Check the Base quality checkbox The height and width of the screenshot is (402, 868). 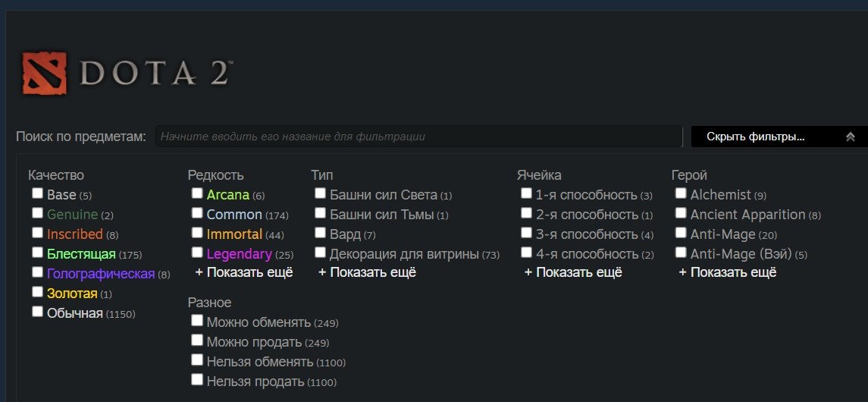[37, 193]
